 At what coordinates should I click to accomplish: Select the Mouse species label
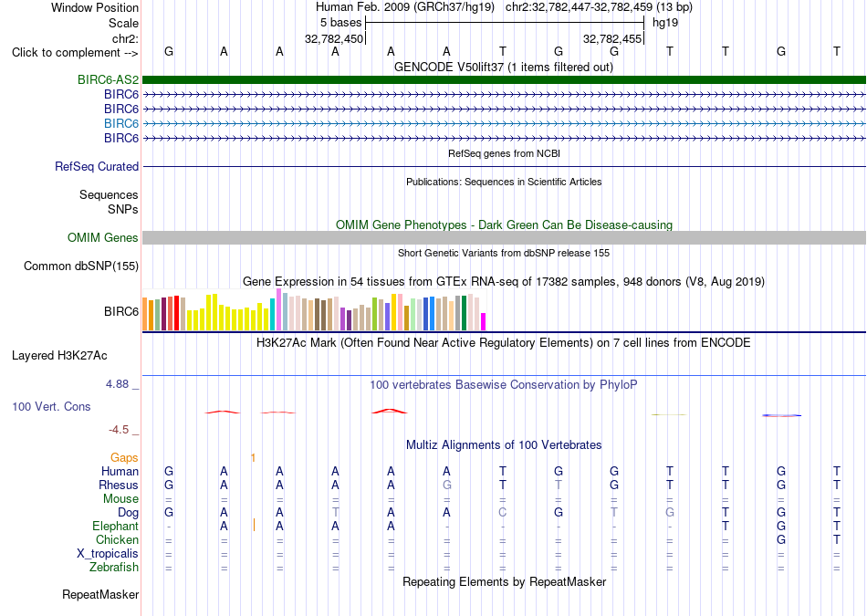[x=120, y=499]
